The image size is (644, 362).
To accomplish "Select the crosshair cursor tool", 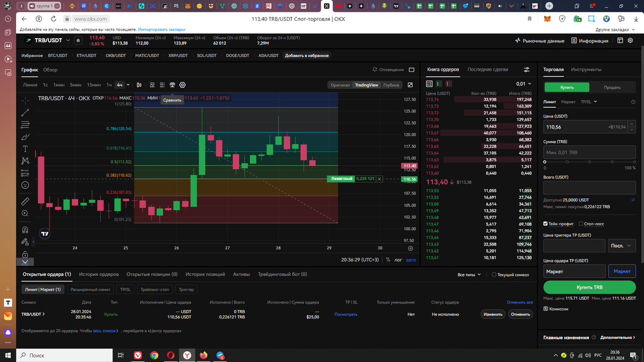I will [x=25, y=100].
